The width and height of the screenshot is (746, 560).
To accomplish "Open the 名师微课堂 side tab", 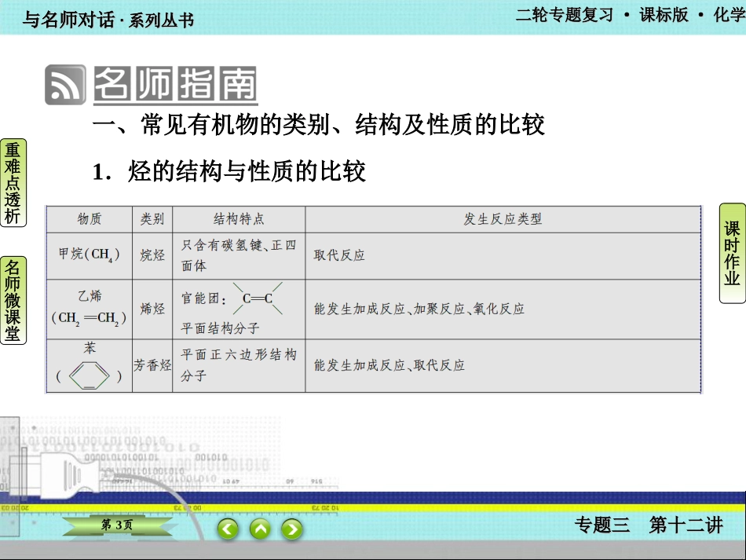I will pos(13,300).
